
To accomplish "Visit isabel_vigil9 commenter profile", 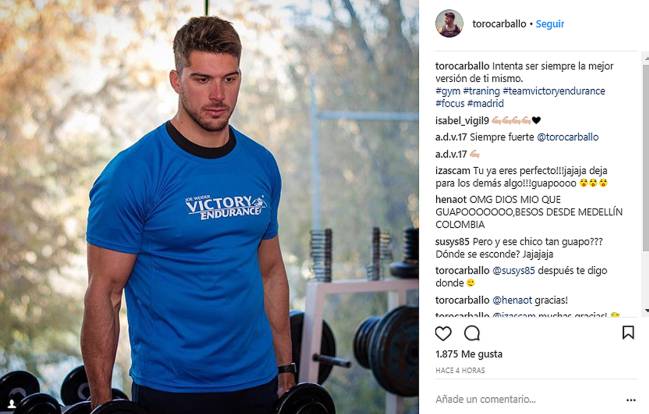I will click(462, 120).
